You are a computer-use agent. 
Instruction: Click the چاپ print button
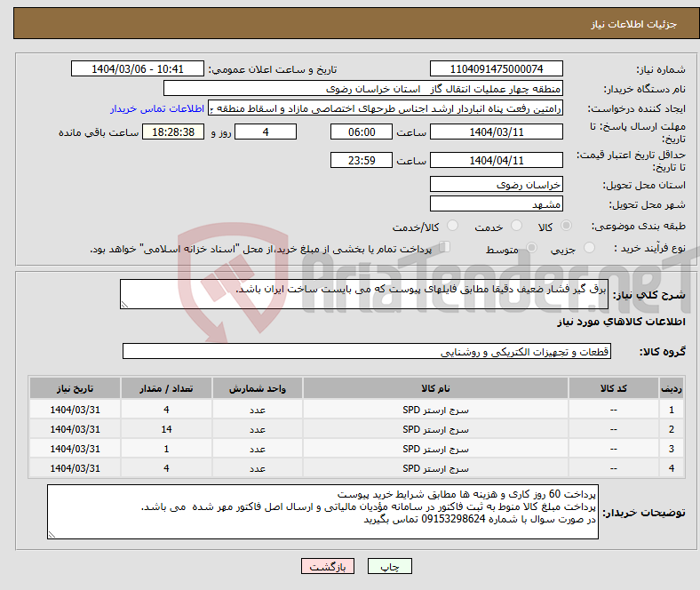[390, 566]
